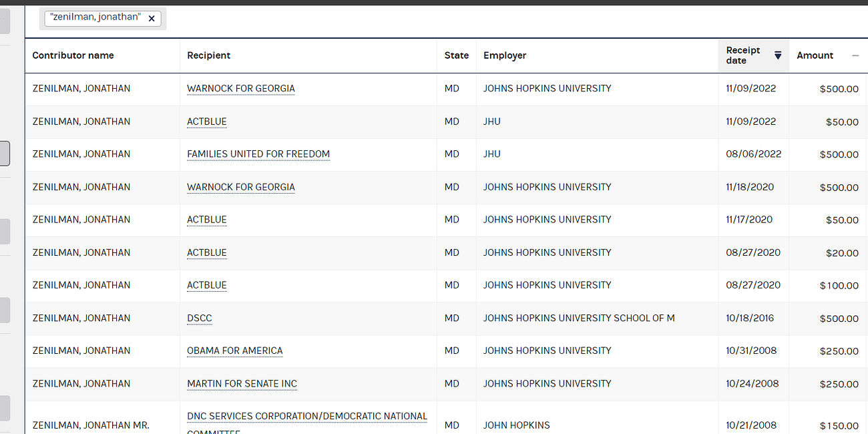Image resolution: width=868 pixels, height=434 pixels.
Task: Select the $150.00 amount cell
Action: 839,426
